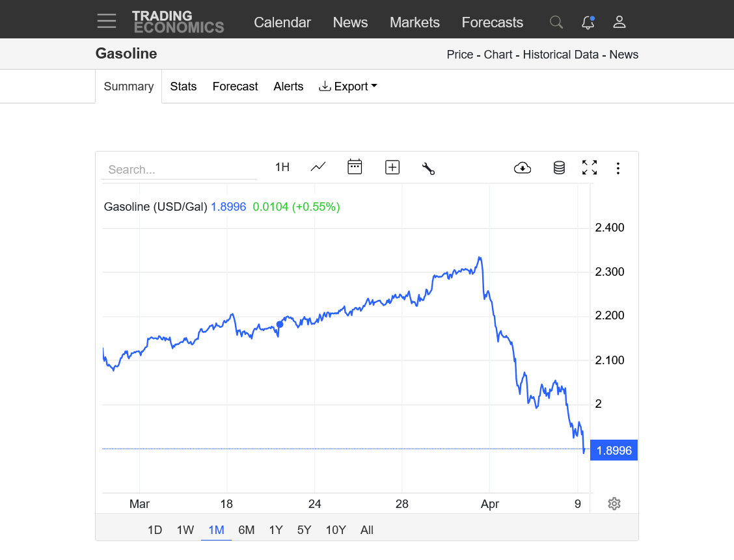Click the 2.300 y-axis label
This screenshot has height=560, width=734.
(x=610, y=272)
